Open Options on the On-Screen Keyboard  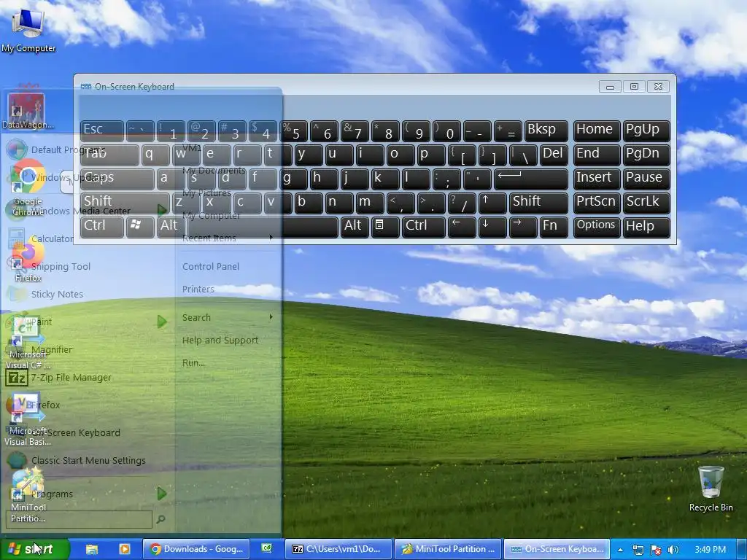click(x=597, y=227)
